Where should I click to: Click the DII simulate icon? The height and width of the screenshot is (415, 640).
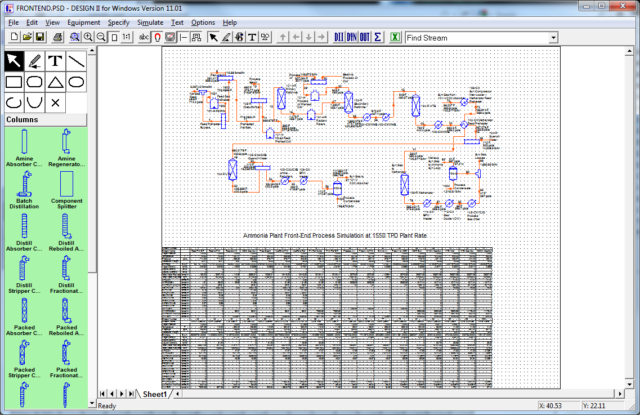pos(339,37)
